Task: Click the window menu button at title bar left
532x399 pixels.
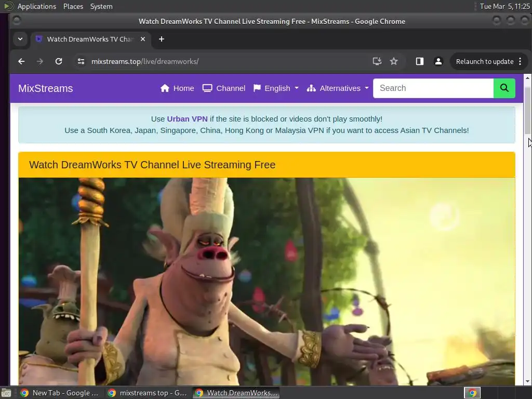Action: (16, 21)
